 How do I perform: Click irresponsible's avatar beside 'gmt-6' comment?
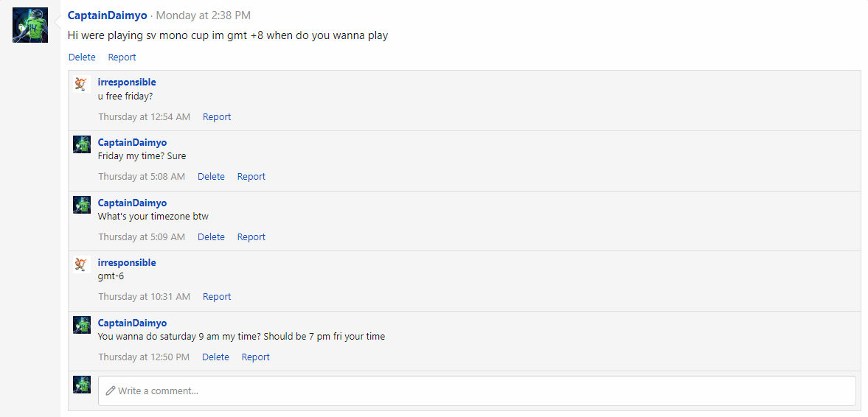point(82,264)
